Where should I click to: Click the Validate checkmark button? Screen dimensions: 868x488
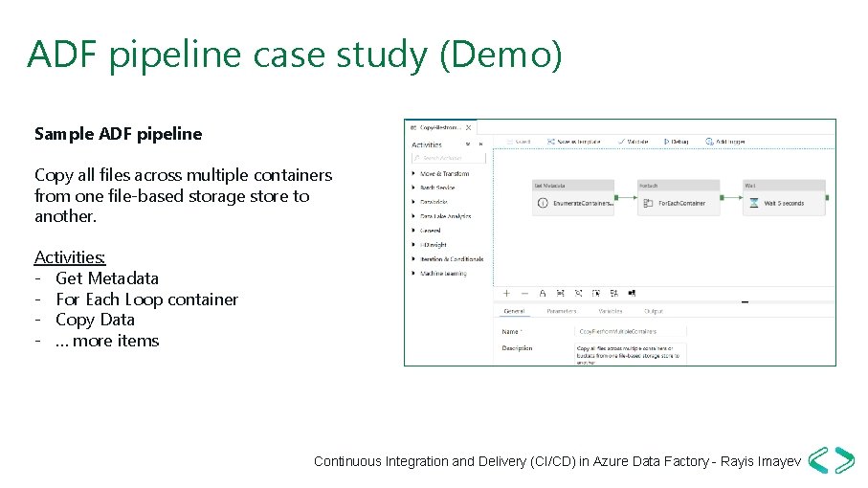tap(633, 142)
